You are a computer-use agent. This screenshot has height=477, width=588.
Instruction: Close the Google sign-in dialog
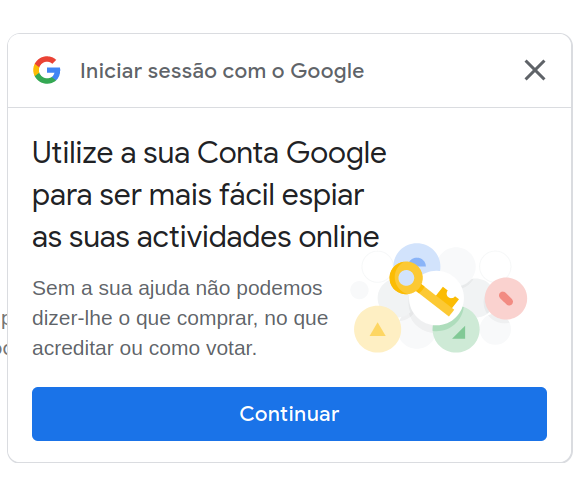[x=534, y=70]
